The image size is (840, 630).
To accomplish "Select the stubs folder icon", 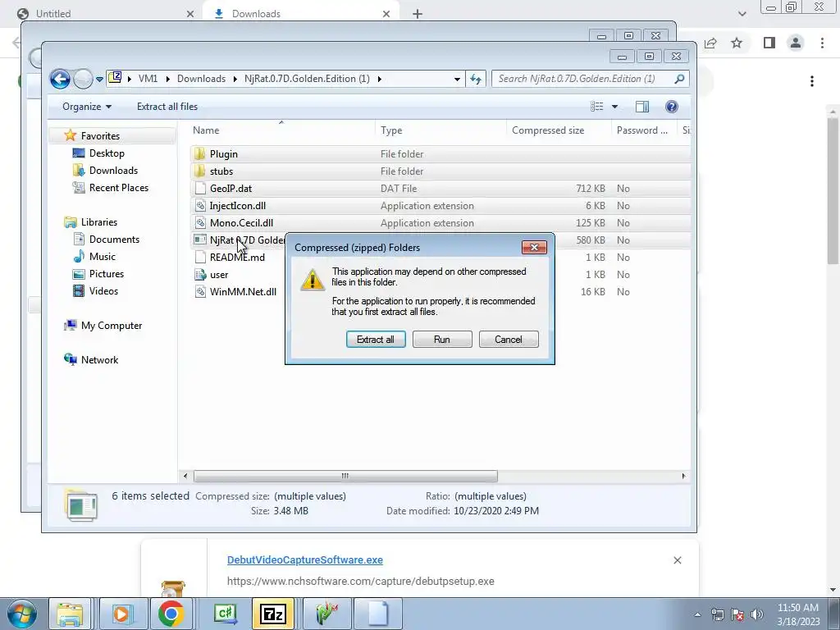I will coord(200,171).
